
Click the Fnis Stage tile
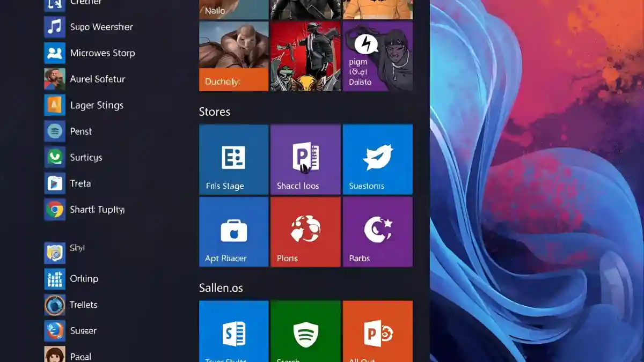point(233,159)
